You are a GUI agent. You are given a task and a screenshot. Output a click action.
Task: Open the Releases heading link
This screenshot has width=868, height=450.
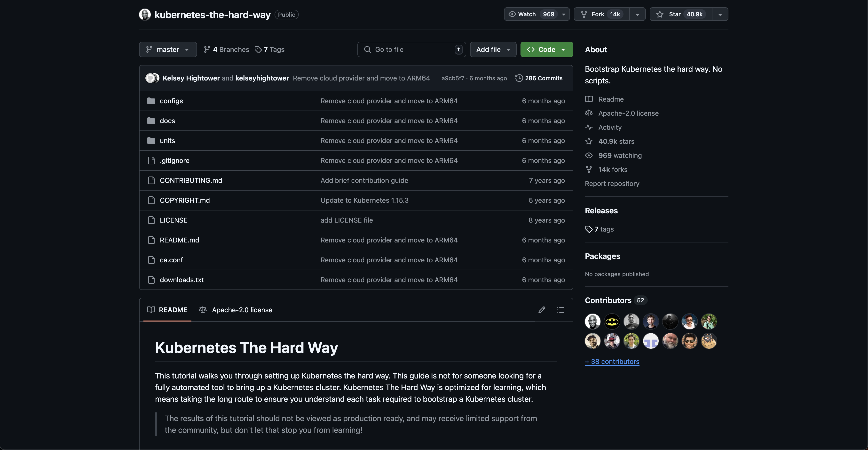pyautogui.click(x=601, y=211)
